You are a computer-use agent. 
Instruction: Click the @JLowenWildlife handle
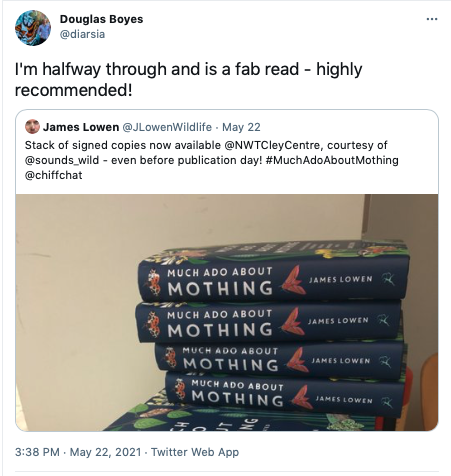pyautogui.click(x=167, y=127)
